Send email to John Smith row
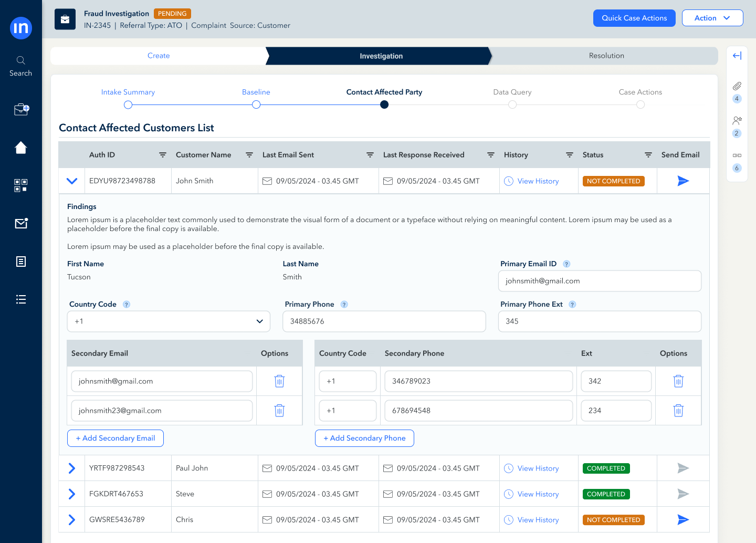 point(683,181)
